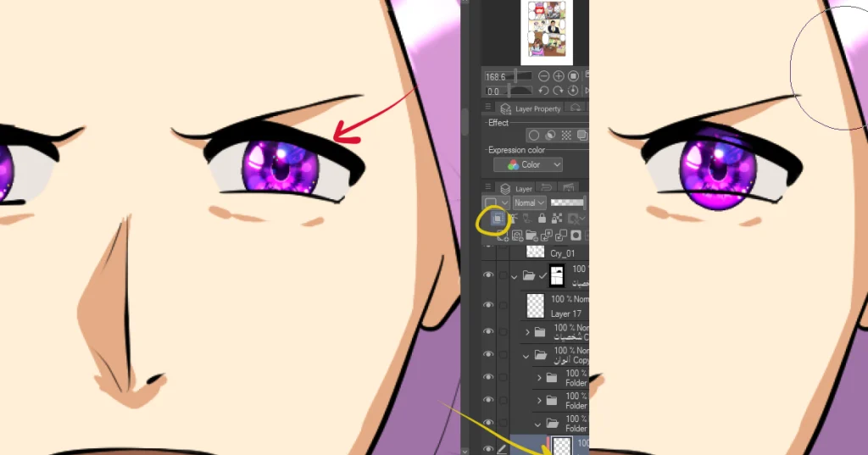
Task: Expand first Folder under ألوان Copy
Action: click(x=539, y=378)
